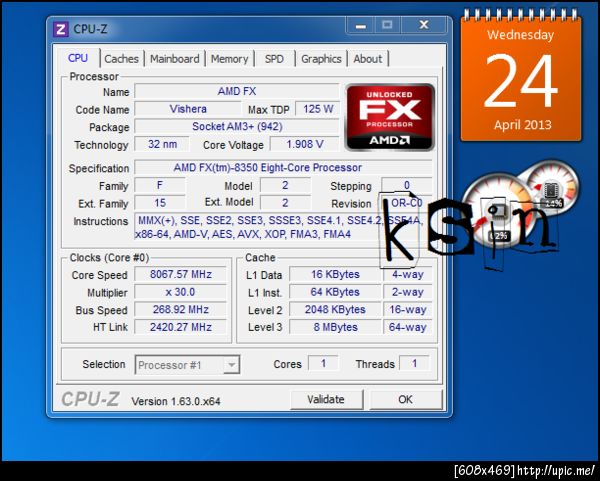
Task: Click the Level 2 associativity 16-way
Action: coord(408,310)
